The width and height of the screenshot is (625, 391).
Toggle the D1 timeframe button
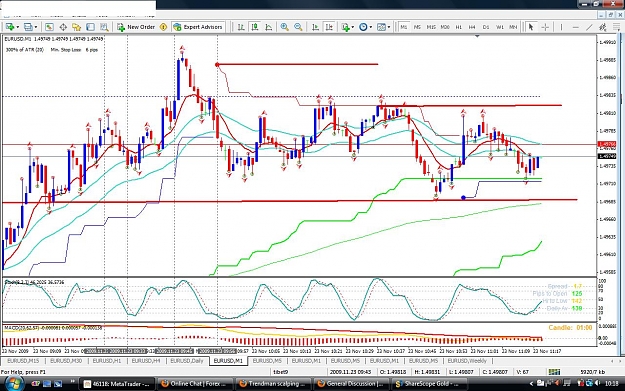point(486,27)
